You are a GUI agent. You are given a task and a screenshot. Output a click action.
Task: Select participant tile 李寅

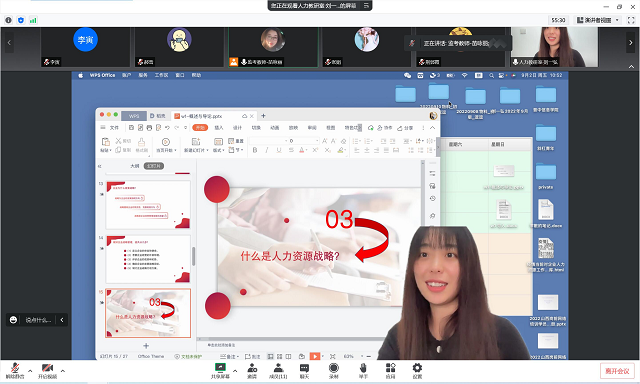point(85,47)
